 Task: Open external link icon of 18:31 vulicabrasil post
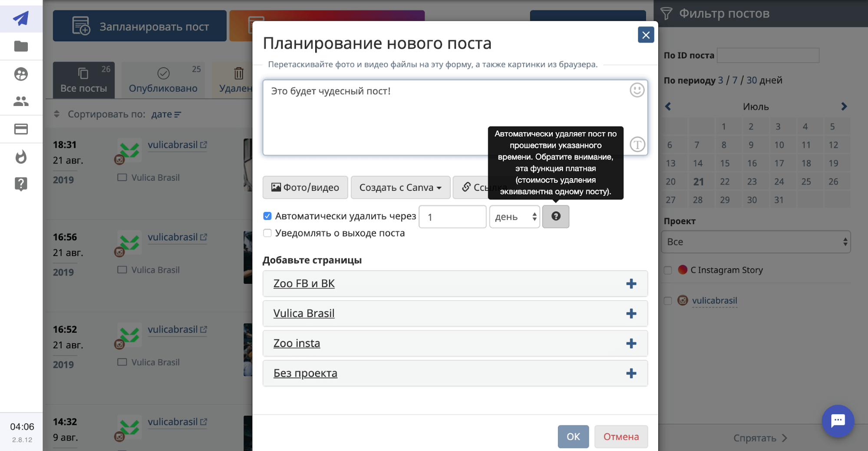(204, 145)
